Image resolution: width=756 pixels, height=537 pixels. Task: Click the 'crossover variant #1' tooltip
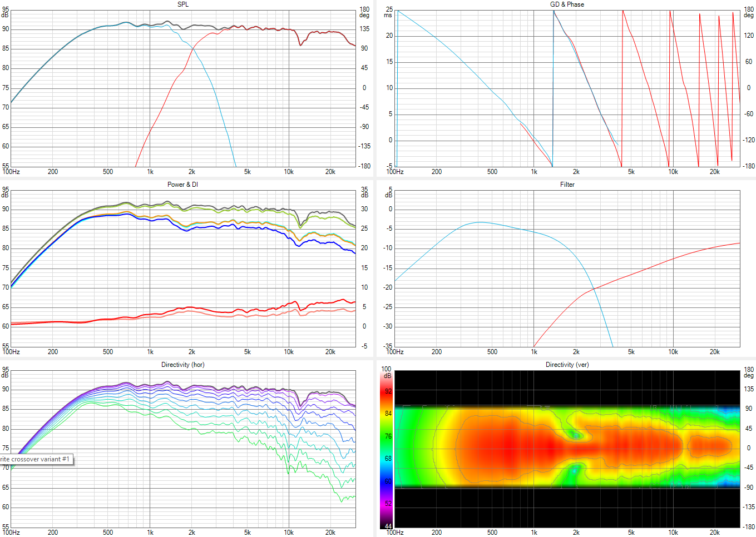tap(36, 459)
